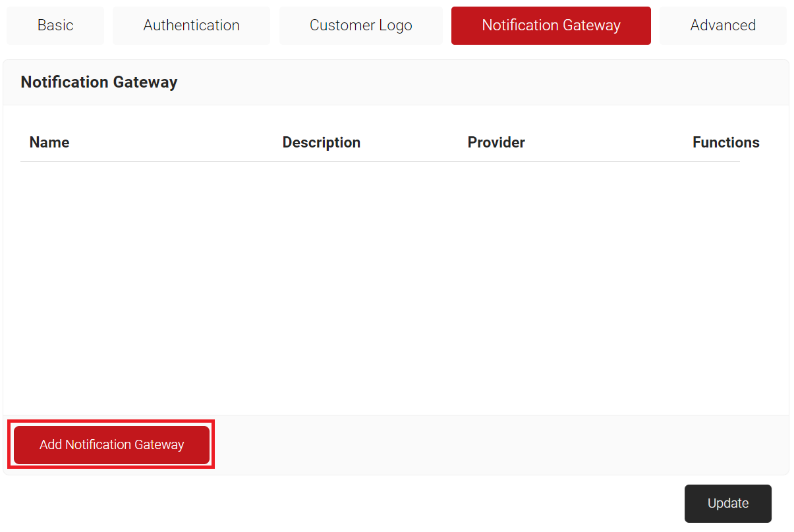The width and height of the screenshot is (794, 532).
Task: Click the divider line under the column headers
Action: tap(380, 162)
